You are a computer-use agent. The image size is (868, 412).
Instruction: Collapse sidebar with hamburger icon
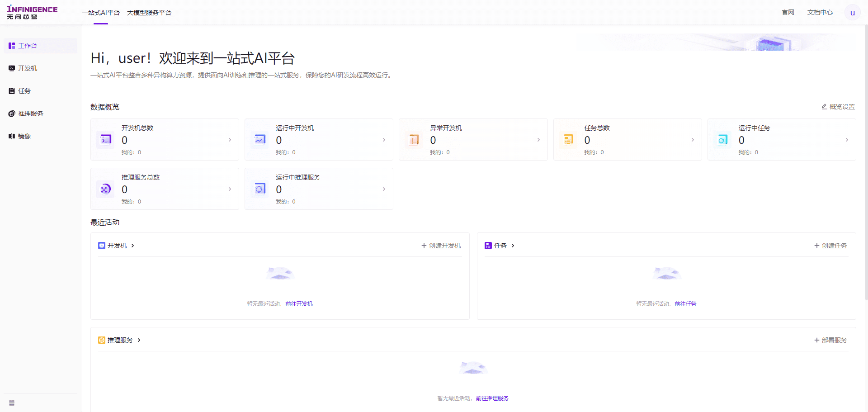pyautogui.click(x=12, y=403)
